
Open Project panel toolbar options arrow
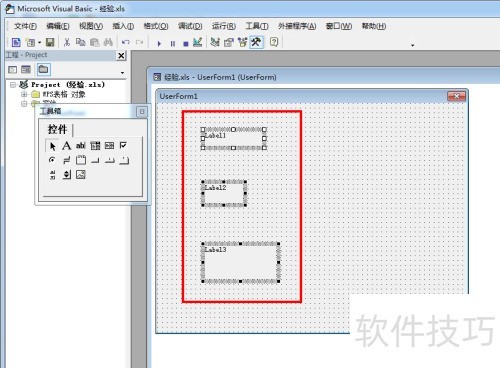tap(122, 73)
